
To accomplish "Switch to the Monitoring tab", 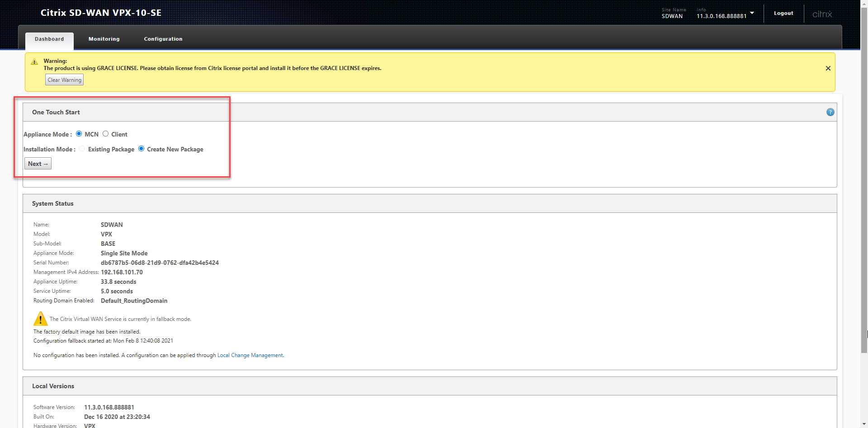I will 104,39.
